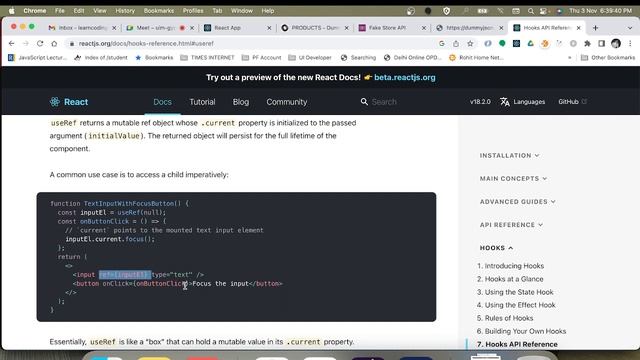Open the tab search dropdown arrow

click(x=630, y=28)
